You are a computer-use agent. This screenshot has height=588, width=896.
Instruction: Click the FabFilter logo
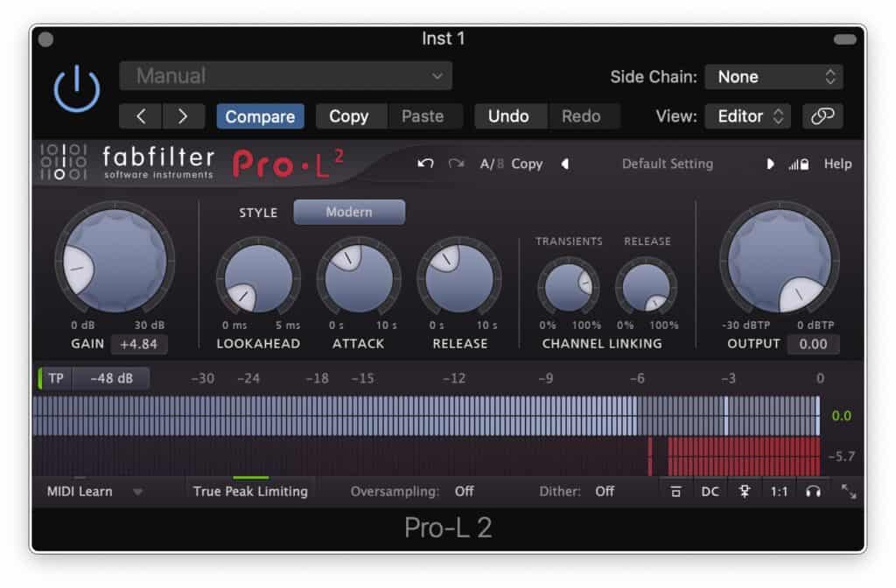[128, 164]
